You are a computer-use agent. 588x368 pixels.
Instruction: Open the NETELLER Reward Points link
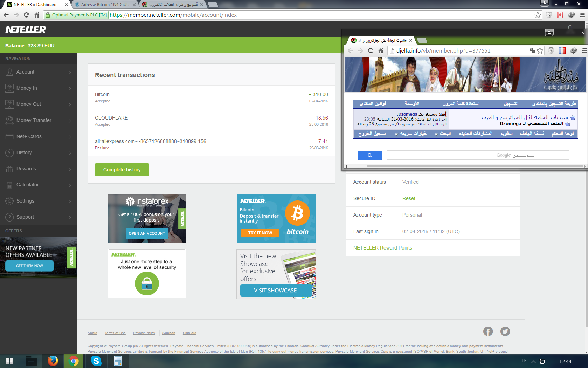pos(382,248)
